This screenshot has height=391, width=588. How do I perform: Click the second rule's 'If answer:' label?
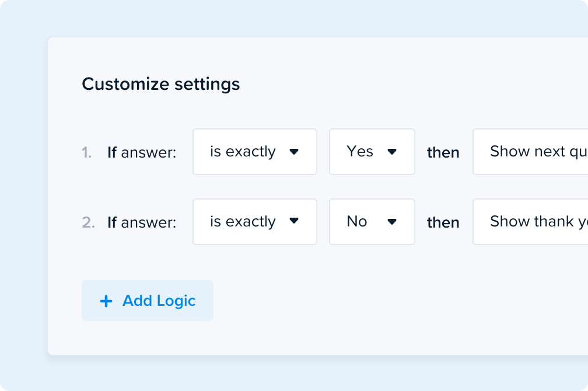pos(142,223)
